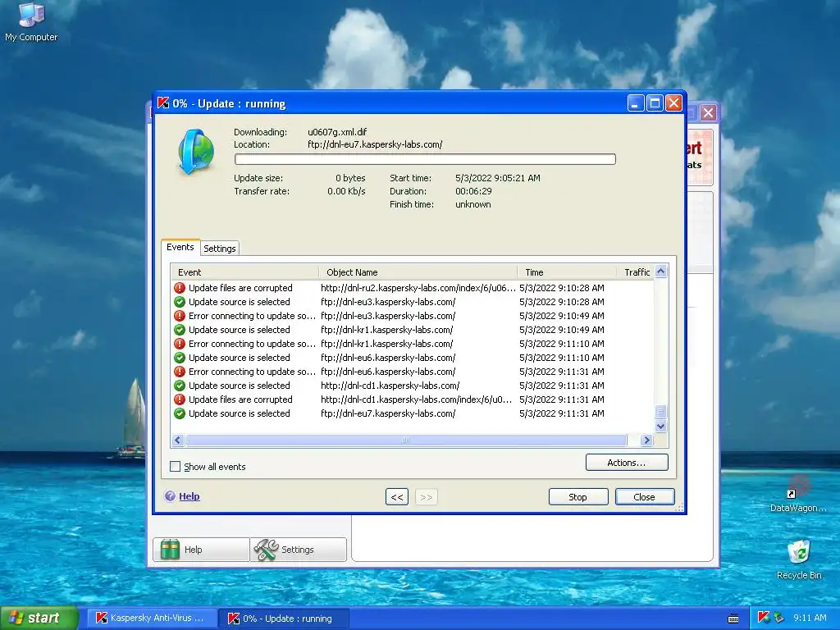Open the Recycle Bin desktop icon

tap(799, 559)
